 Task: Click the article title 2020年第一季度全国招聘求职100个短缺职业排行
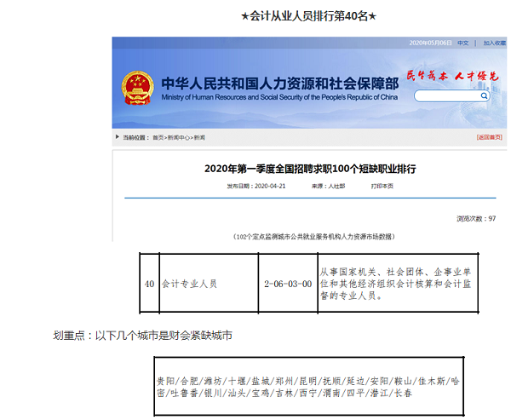click(x=310, y=169)
